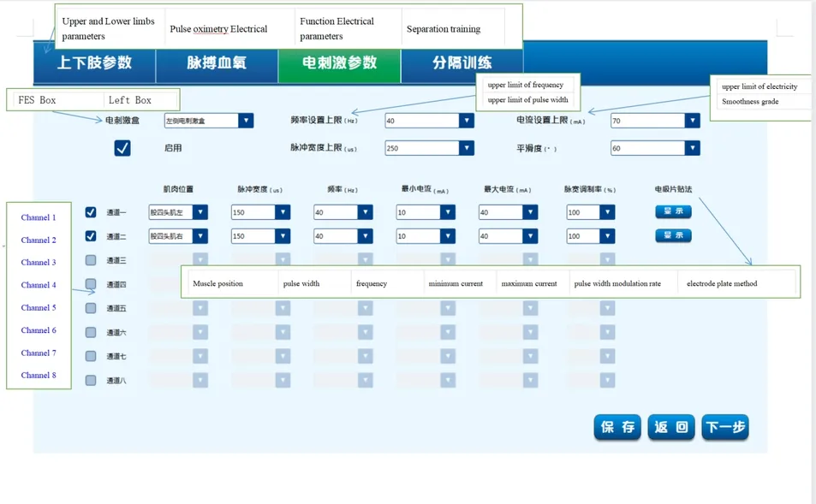
Task: Click the 显示 button for channel two
Action: [673, 235]
